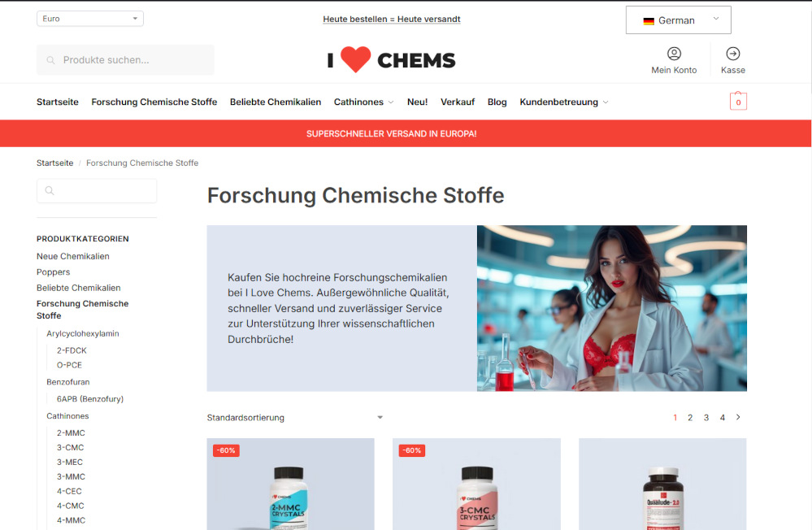Image resolution: width=812 pixels, height=530 pixels.
Task: Expand the Standardsortierung sort dropdown
Action: point(295,418)
